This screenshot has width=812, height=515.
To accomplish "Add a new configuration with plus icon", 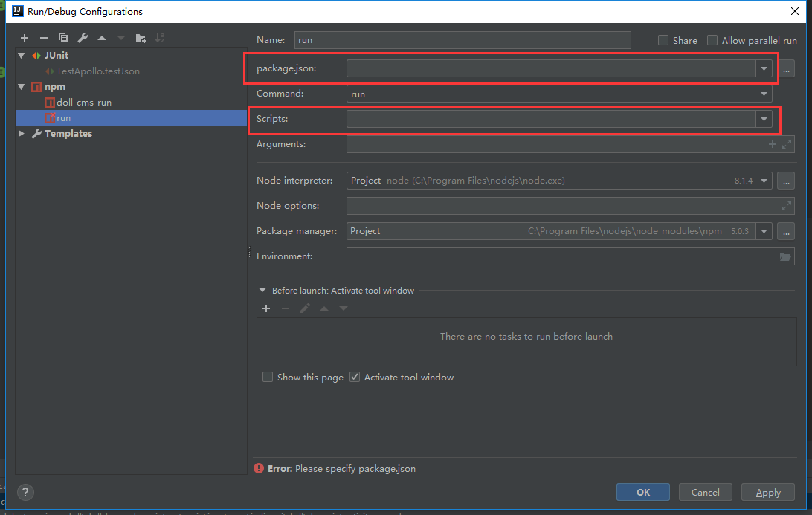I will 25,38.
